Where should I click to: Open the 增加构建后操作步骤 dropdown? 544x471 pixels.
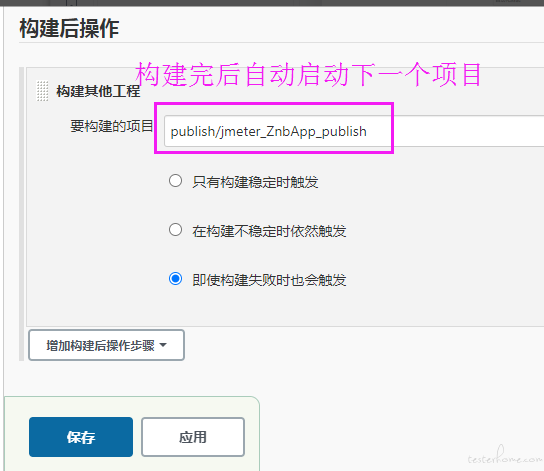click(x=106, y=345)
